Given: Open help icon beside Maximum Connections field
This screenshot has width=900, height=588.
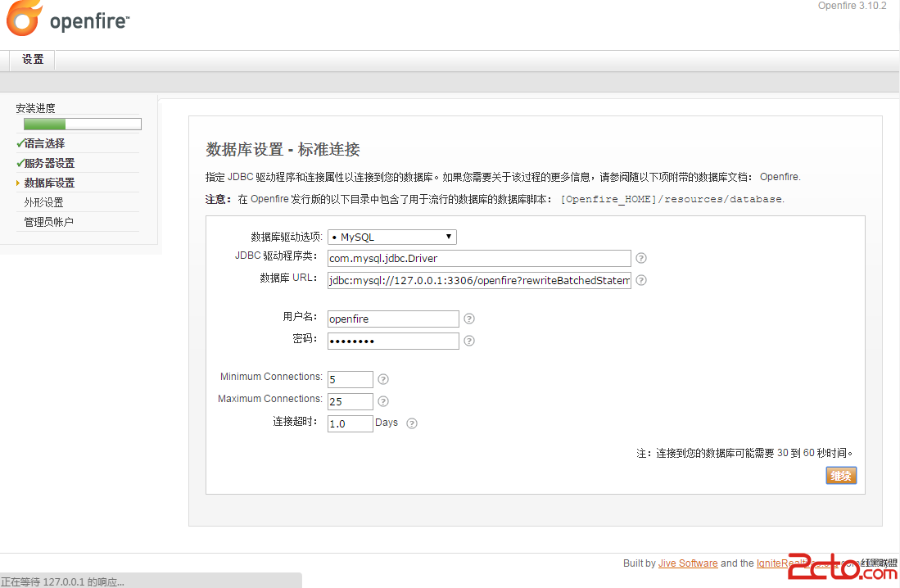Looking at the screenshot, I should coord(383,401).
